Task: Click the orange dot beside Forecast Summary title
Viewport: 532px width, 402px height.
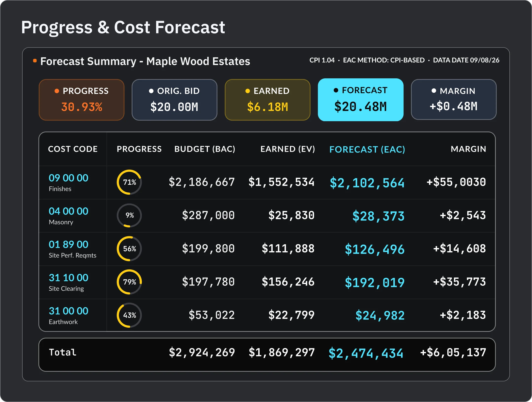Action: click(35, 61)
